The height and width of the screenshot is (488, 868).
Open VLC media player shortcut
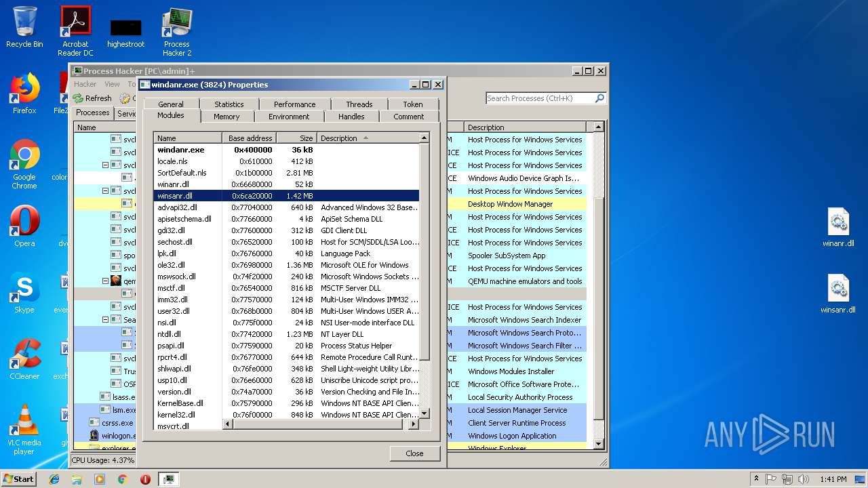tap(24, 430)
